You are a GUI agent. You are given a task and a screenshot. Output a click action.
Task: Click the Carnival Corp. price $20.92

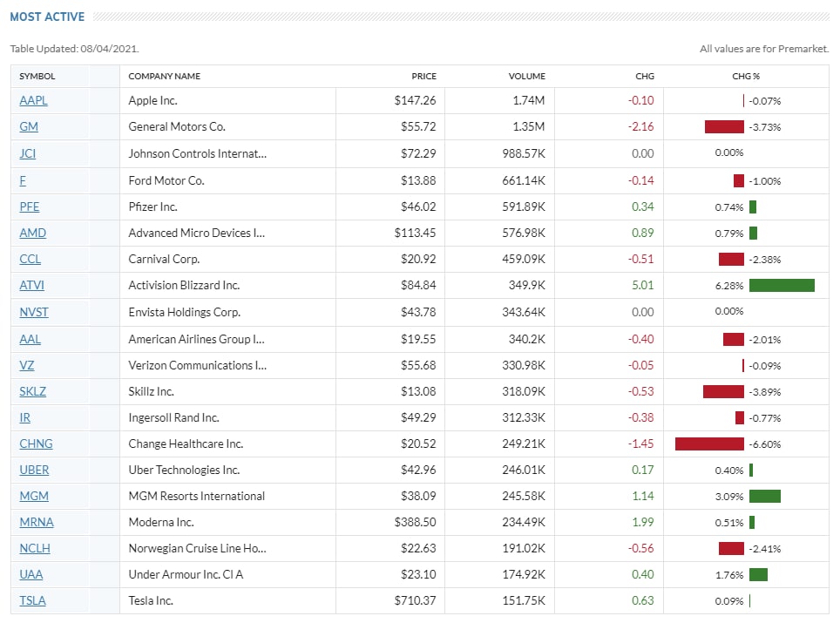(x=418, y=260)
